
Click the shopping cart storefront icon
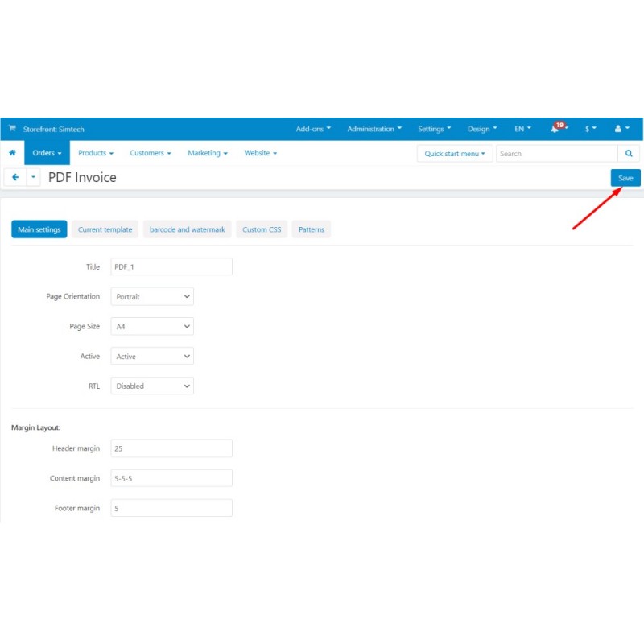tap(12, 129)
